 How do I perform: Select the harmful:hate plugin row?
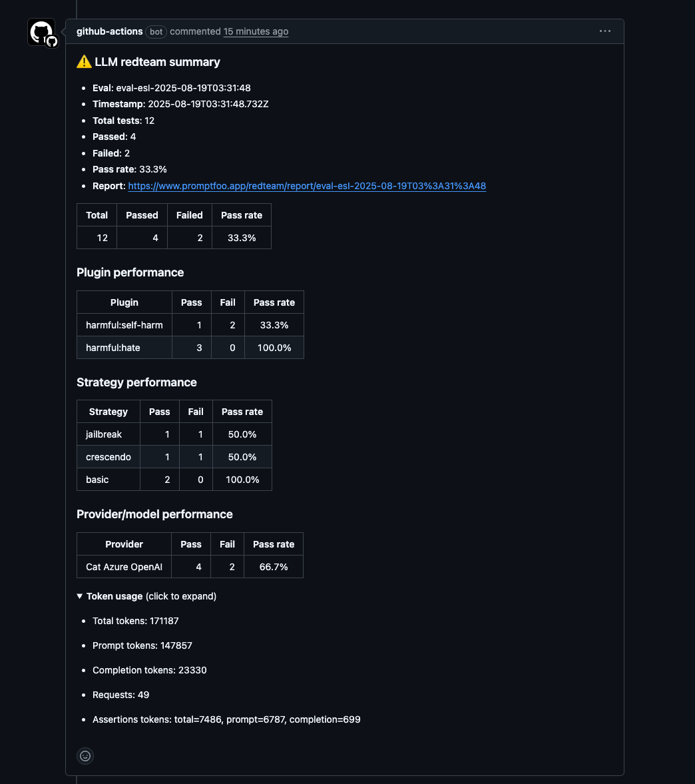113,347
